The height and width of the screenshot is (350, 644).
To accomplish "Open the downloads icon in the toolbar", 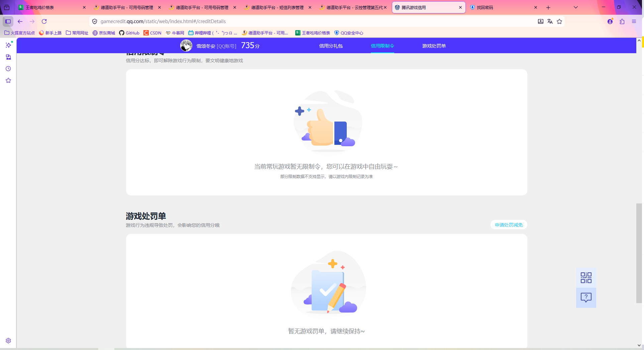I will pos(540,21).
